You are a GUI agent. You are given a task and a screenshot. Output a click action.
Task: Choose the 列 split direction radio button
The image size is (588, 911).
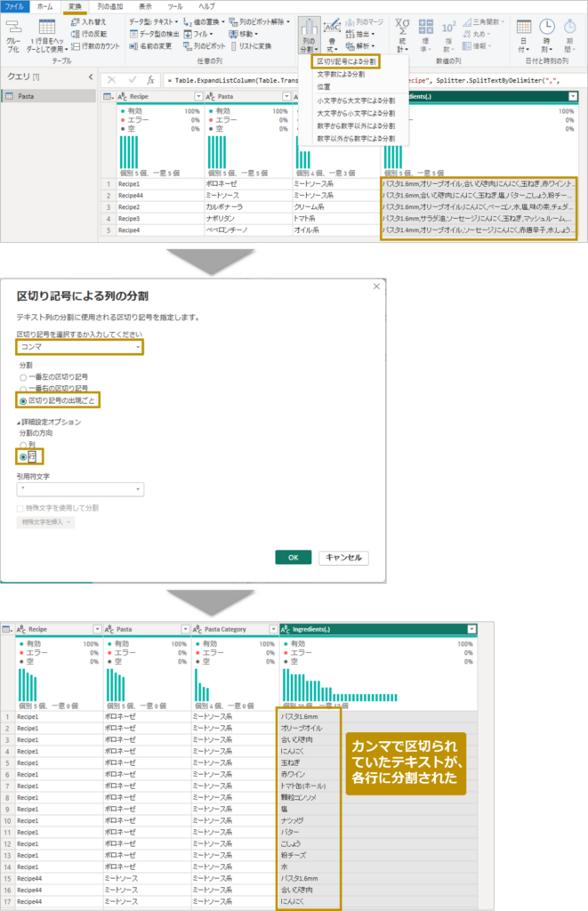click(22, 444)
